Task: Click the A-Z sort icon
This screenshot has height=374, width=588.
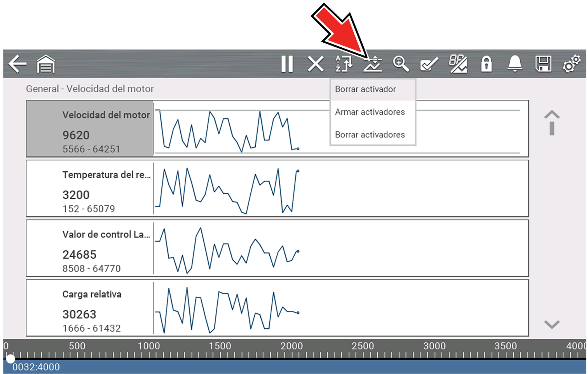Action: (x=344, y=64)
